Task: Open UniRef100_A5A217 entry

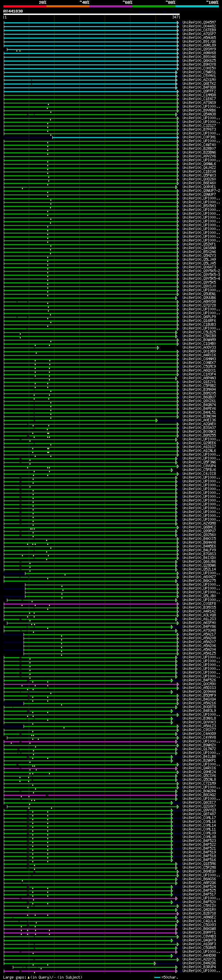Action: click(199, 634)
